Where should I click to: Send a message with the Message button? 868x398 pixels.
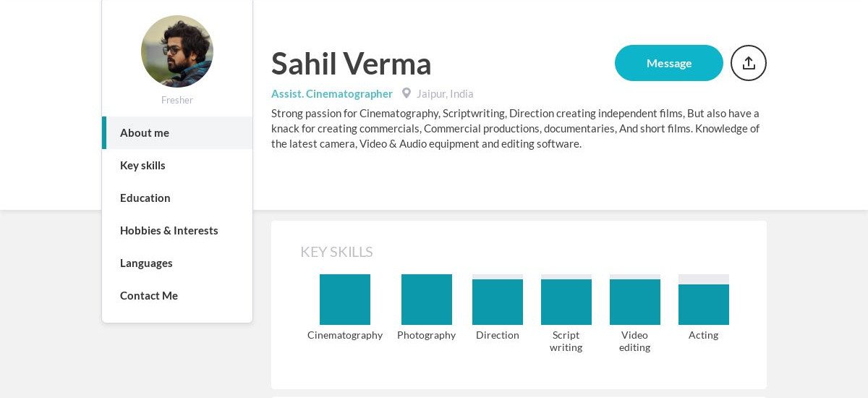coord(669,63)
